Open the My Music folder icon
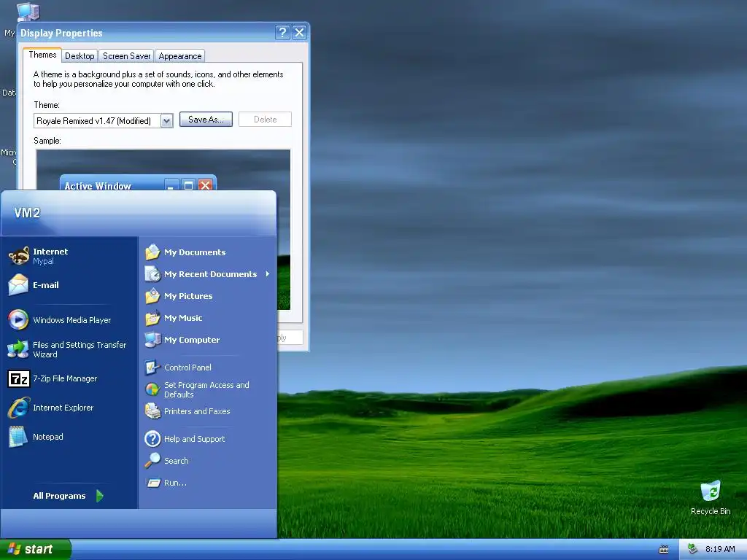This screenshot has width=747, height=560. coord(153,318)
